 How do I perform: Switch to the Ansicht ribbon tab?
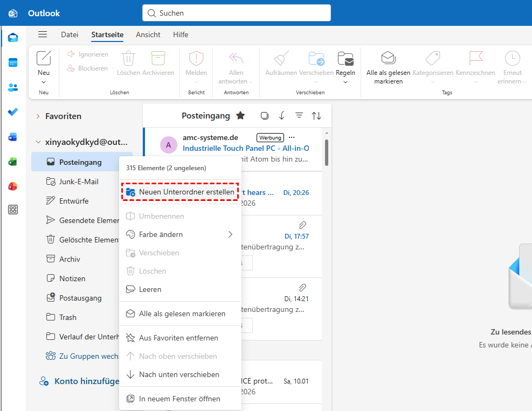(x=148, y=34)
